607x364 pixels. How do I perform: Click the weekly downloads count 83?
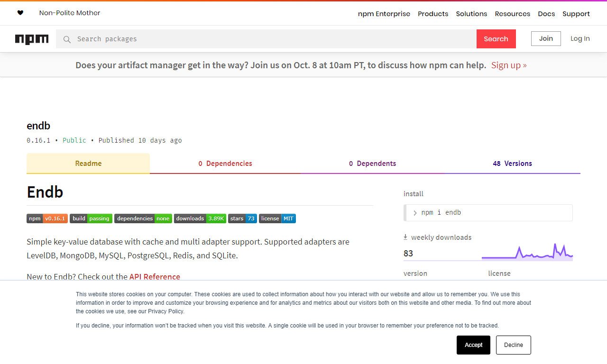coord(408,254)
